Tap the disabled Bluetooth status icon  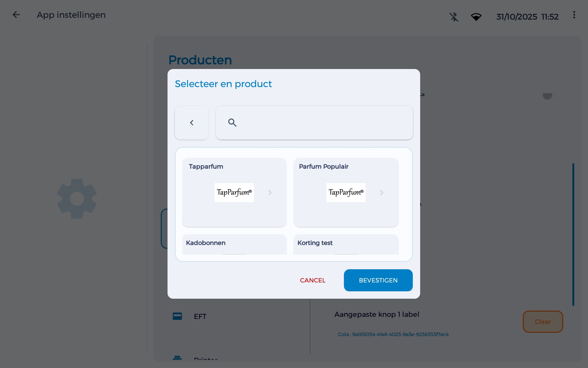[454, 17]
